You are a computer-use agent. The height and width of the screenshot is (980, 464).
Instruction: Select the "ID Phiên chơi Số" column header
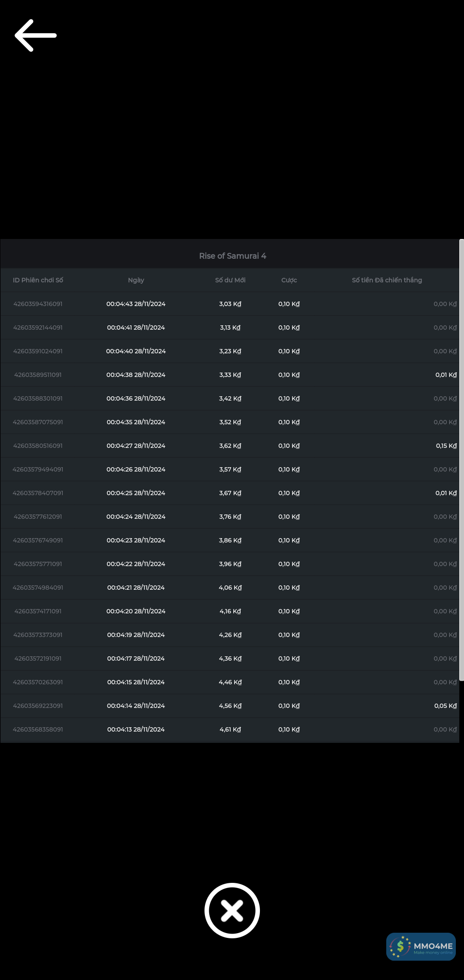point(38,280)
